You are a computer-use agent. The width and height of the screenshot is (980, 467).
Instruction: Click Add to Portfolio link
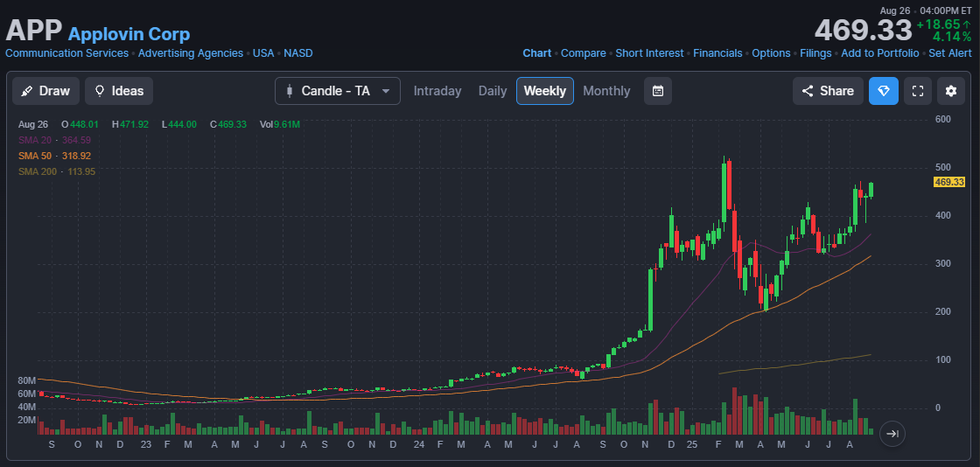pos(880,53)
